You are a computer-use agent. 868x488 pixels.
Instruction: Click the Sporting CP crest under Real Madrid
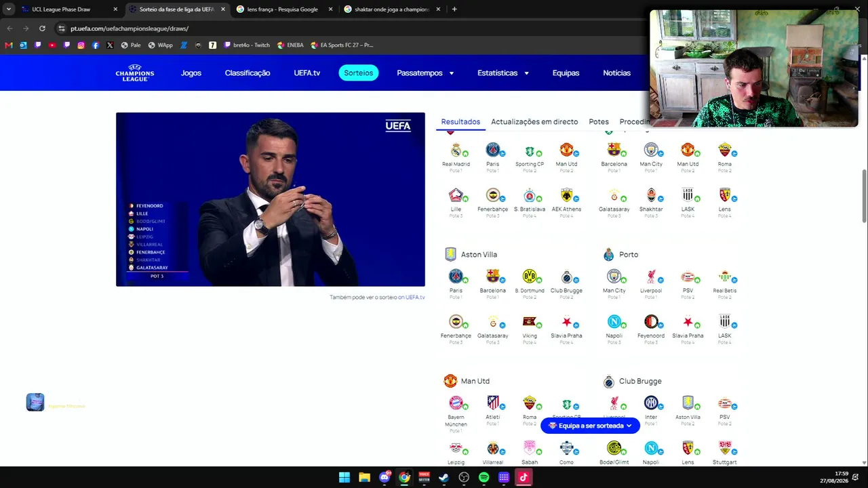click(530, 150)
